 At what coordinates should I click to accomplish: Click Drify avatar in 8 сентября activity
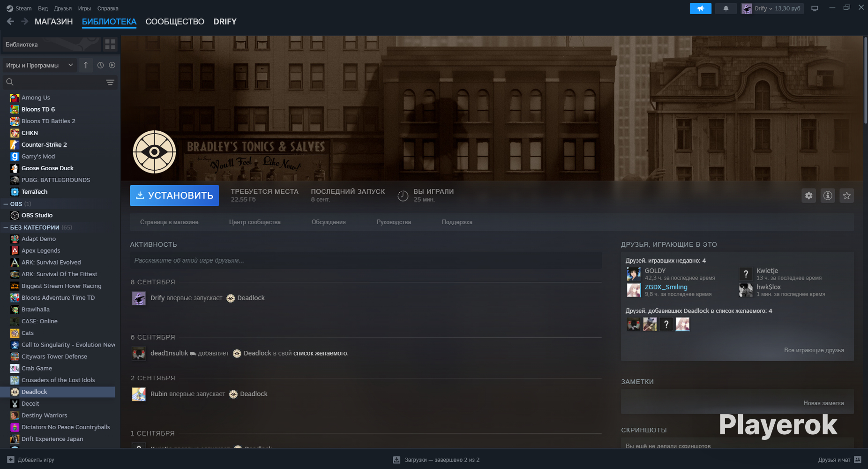(139, 298)
